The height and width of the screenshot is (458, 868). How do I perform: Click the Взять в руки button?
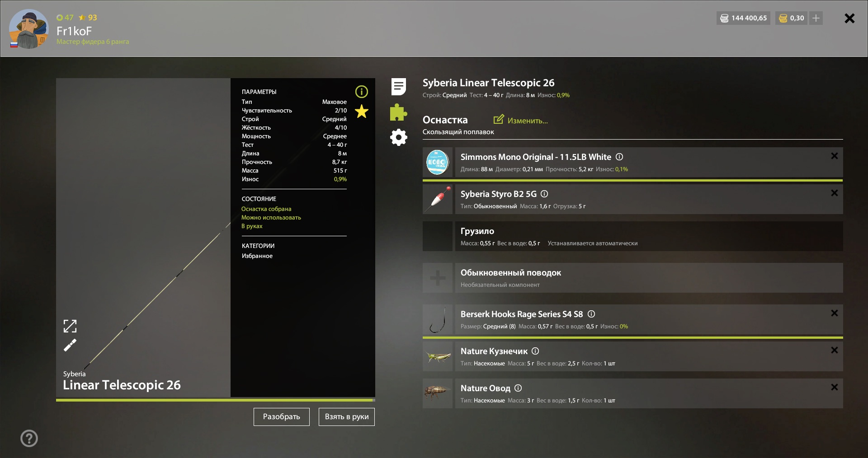[347, 417]
